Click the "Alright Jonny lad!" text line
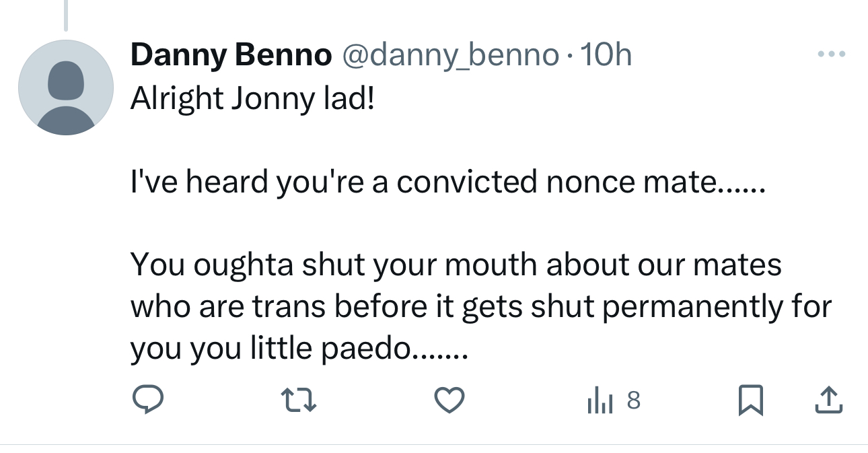This screenshot has width=868, height=453. (x=252, y=99)
